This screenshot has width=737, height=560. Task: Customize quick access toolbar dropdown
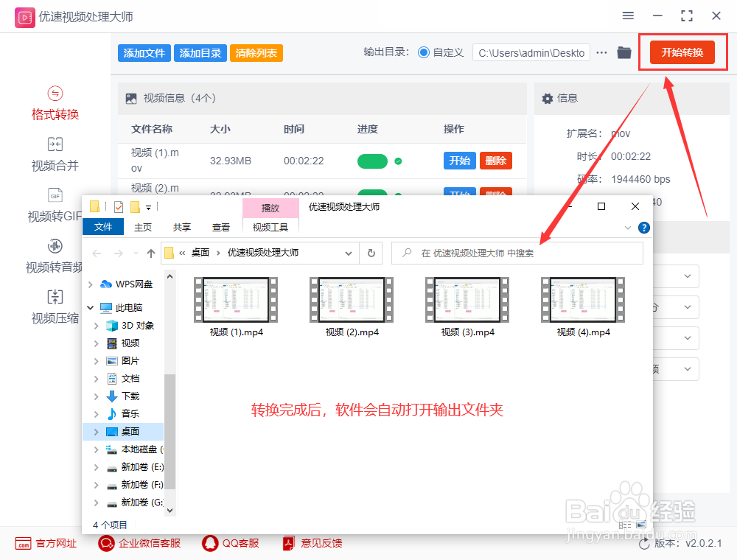pos(148,207)
